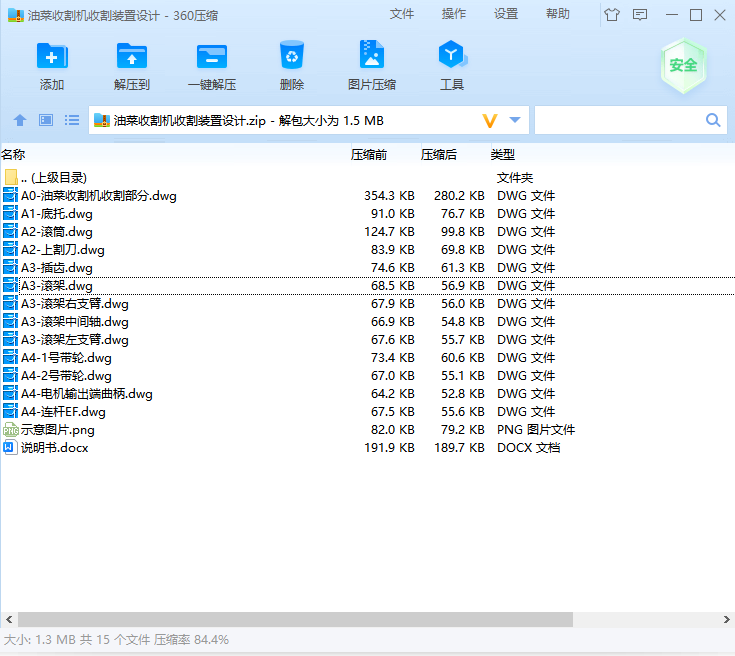735x656 pixels.
Task: Open the 工具 (Tools) icon
Action: [452, 54]
